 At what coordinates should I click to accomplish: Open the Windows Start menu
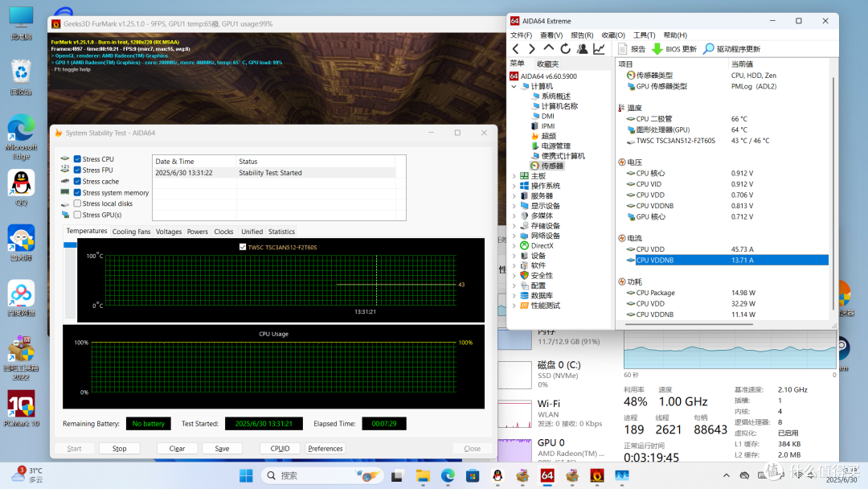coord(246,475)
